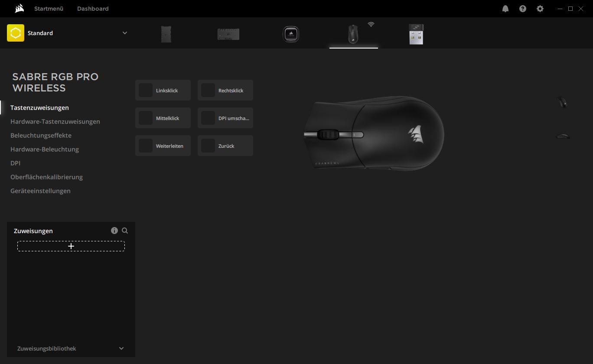
Task: Select the controller hub device icon
Action: coord(228,34)
